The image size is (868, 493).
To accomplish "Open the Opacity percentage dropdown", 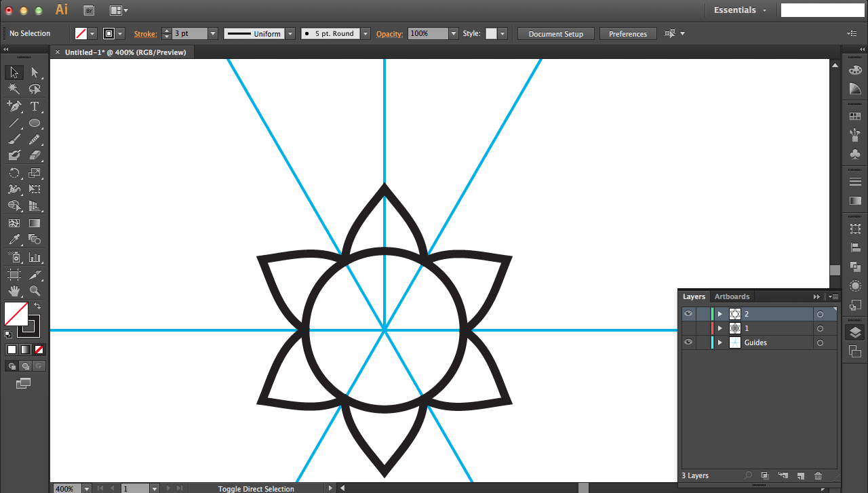I will 454,33.
